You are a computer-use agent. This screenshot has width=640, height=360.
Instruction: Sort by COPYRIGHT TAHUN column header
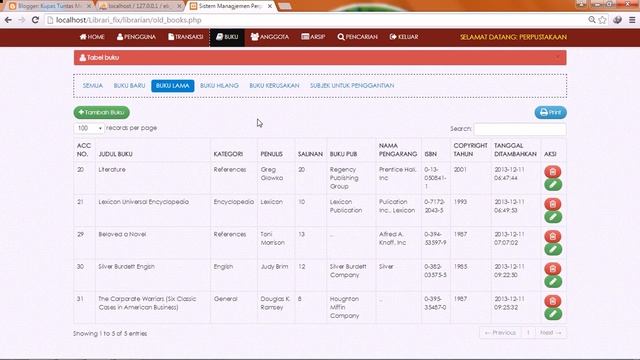click(x=470, y=150)
